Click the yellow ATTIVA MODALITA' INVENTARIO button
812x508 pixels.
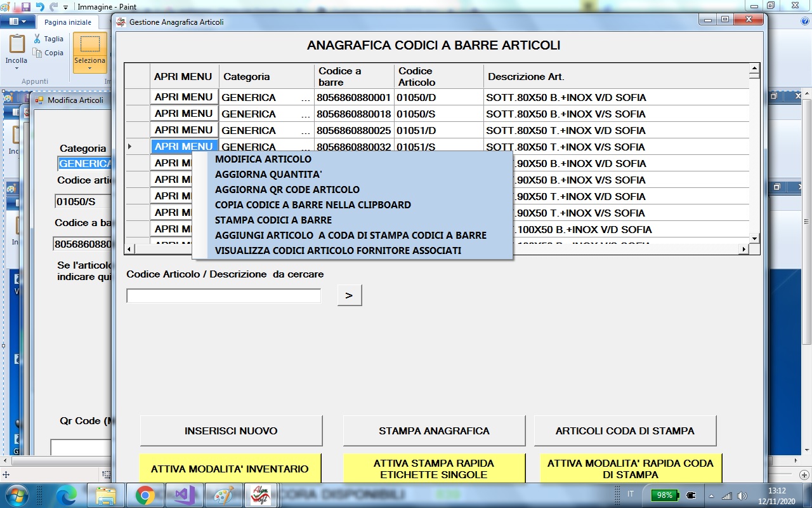230,469
